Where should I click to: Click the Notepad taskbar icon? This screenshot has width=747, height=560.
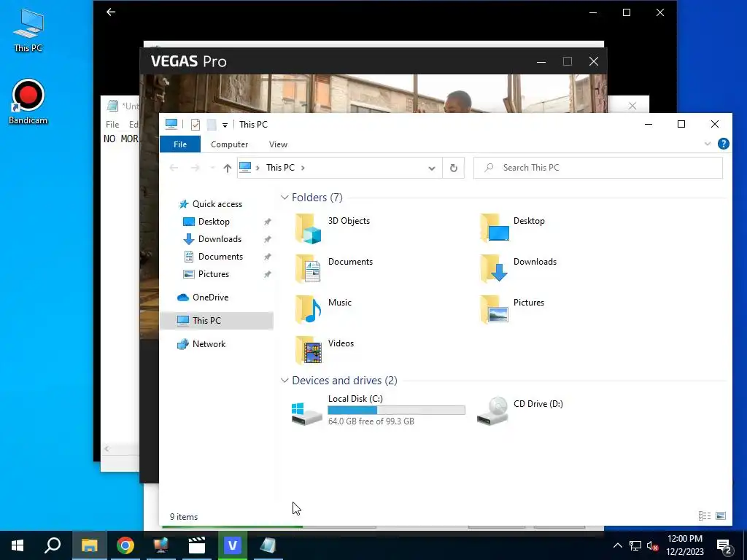[268, 545]
